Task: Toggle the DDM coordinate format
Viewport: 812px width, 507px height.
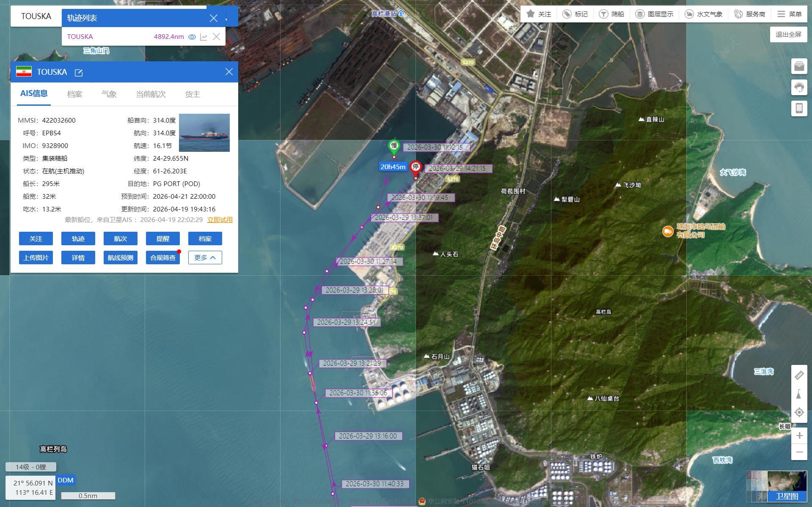Action: click(x=66, y=480)
